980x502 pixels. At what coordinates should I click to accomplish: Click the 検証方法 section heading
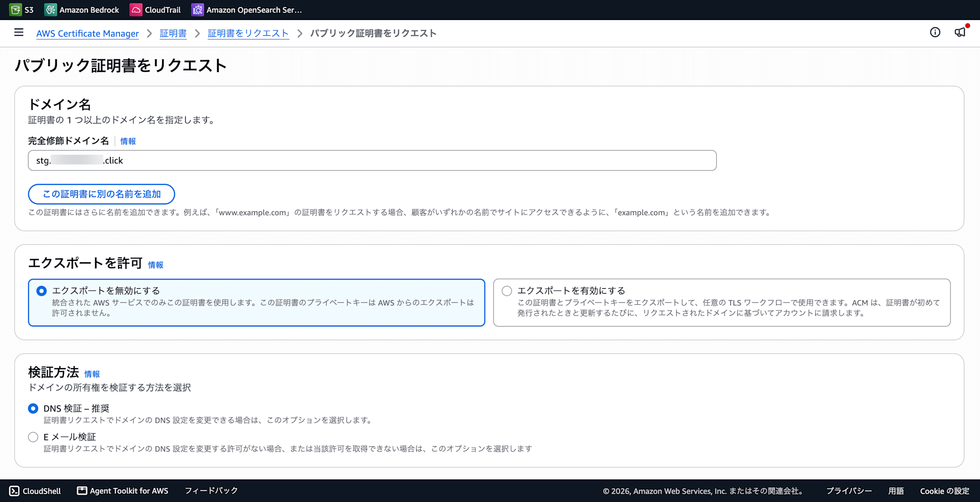[53, 372]
